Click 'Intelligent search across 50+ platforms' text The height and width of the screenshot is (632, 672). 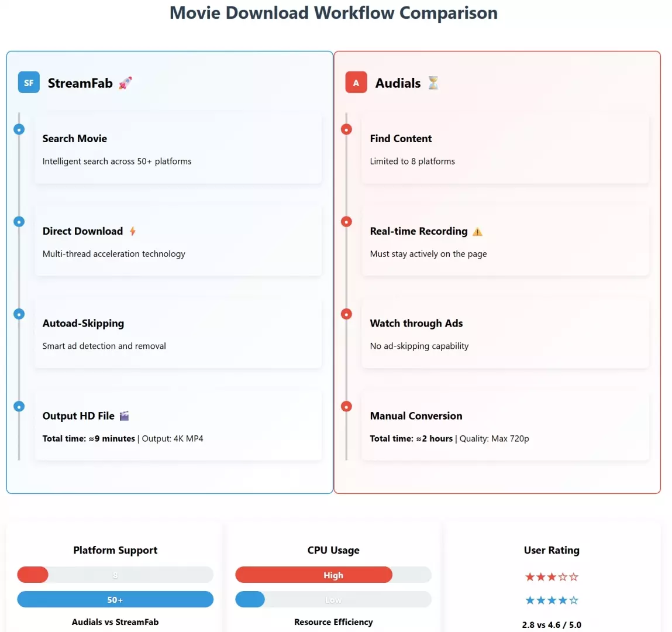117,161
